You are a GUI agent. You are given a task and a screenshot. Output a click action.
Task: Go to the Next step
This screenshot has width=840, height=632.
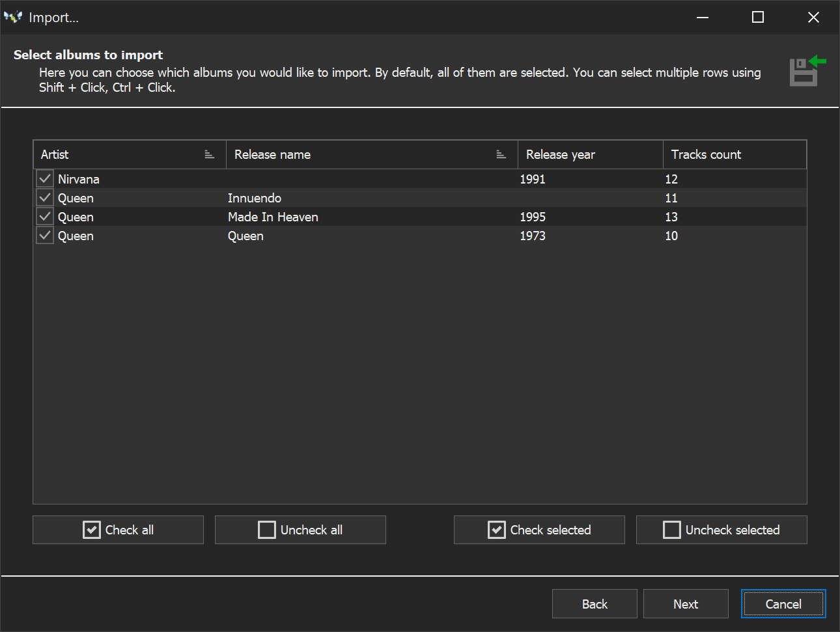(686, 604)
